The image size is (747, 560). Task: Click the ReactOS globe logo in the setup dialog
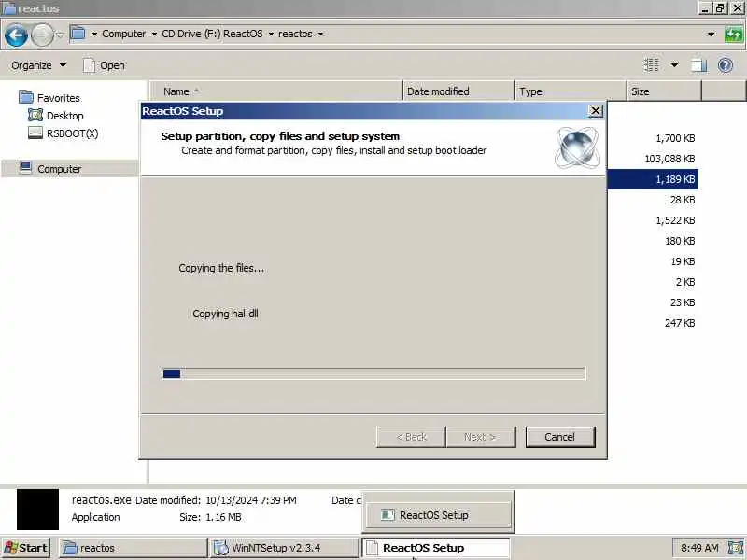point(577,147)
